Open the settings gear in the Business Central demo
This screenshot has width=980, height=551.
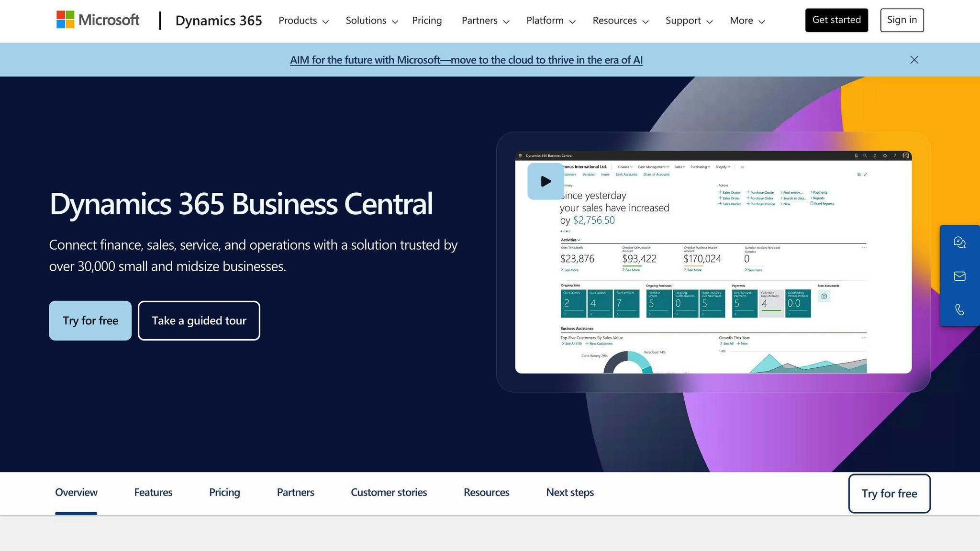[884, 155]
